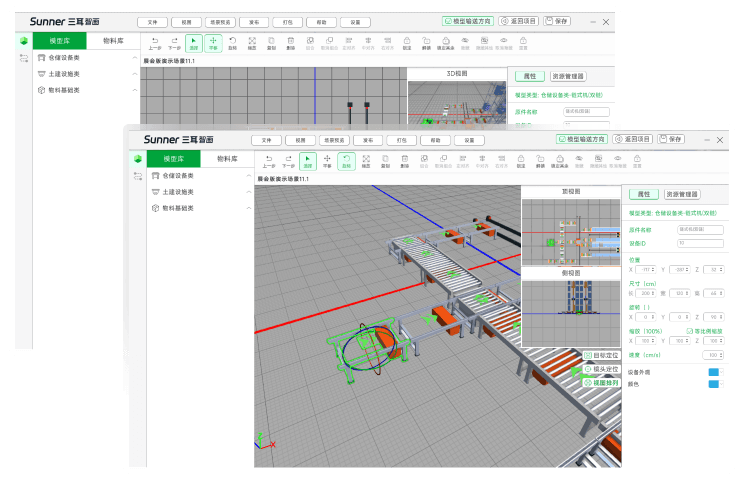Switch to 资源管理器 tab in front properties panel

[x=682, y=195]
